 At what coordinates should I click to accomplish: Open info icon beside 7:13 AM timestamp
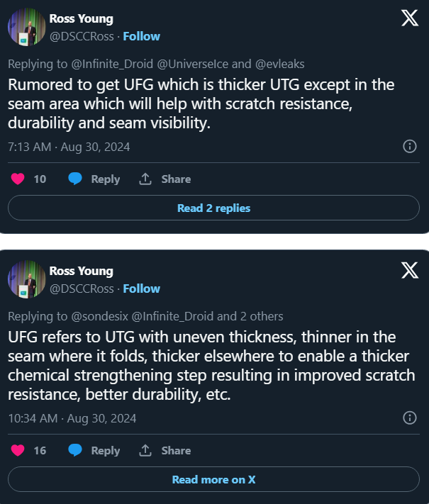pyautogui.click(x=410, y=147)
